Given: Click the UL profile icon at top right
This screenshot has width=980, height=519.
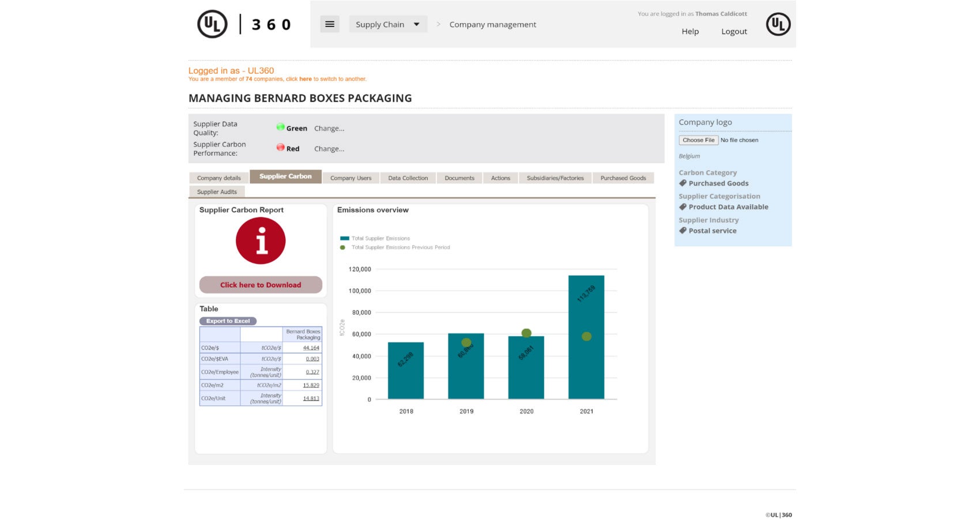Looking at the screenshot, I should click(x=778, y=24).
